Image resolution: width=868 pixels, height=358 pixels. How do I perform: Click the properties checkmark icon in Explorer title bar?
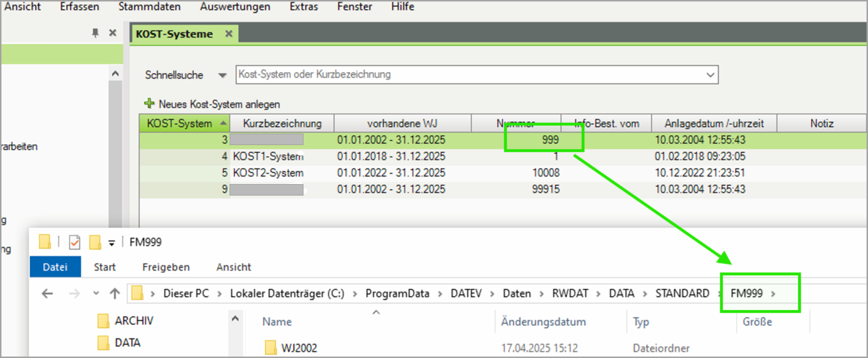74,242
